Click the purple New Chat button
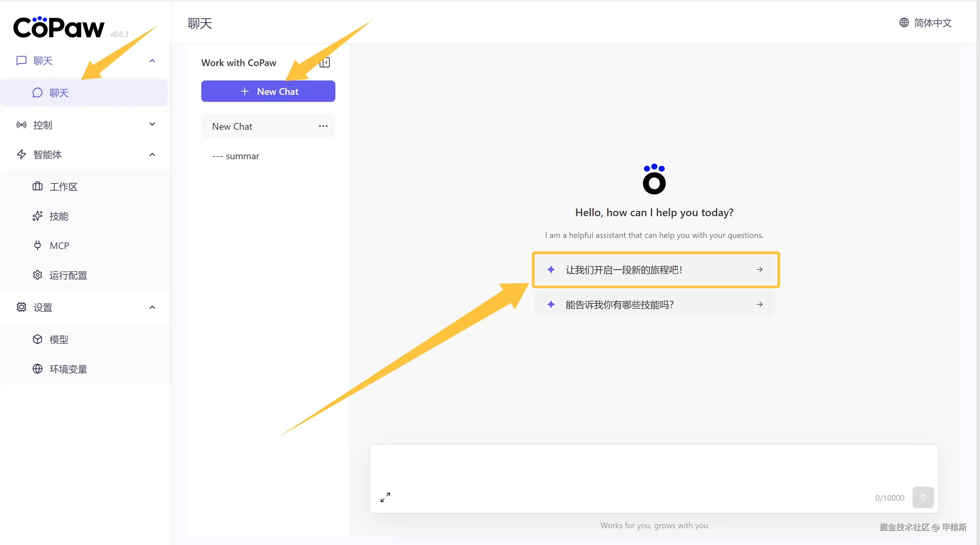The width and height of the screenshot is (980, 545). pyautogui.click(x=268, y=91)
